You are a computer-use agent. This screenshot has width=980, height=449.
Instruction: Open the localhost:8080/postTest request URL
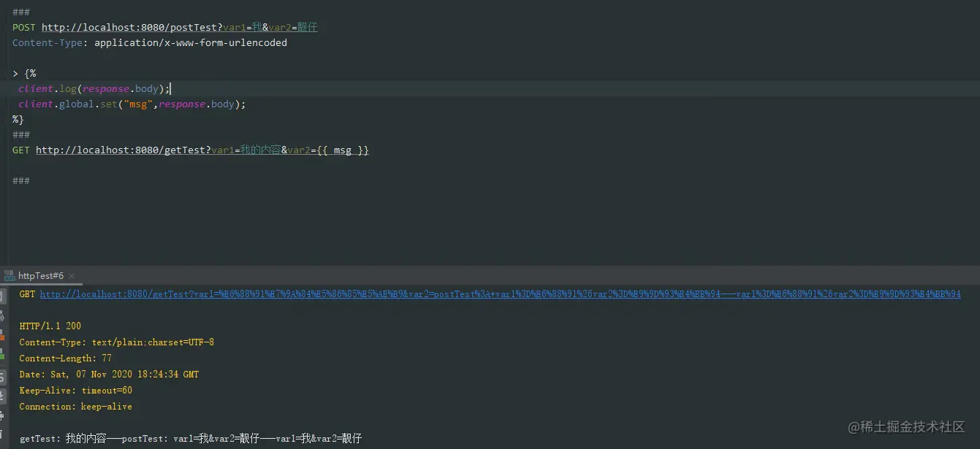point(179,27)
